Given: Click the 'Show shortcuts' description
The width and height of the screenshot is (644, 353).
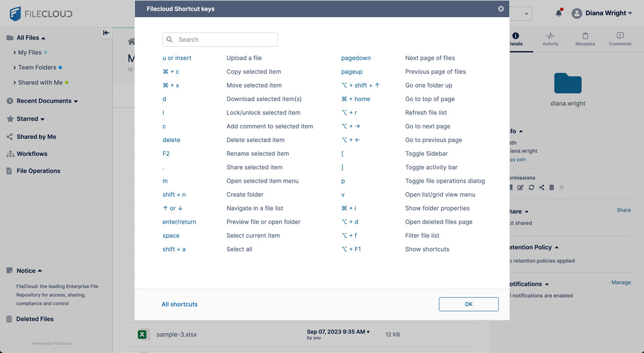Looking at the screenshot, I should 427,249.
